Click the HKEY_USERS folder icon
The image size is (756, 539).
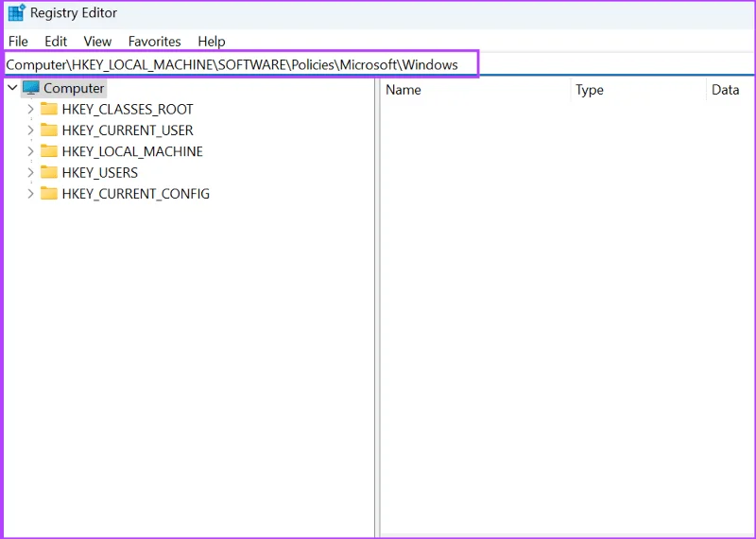click(49, 172)
